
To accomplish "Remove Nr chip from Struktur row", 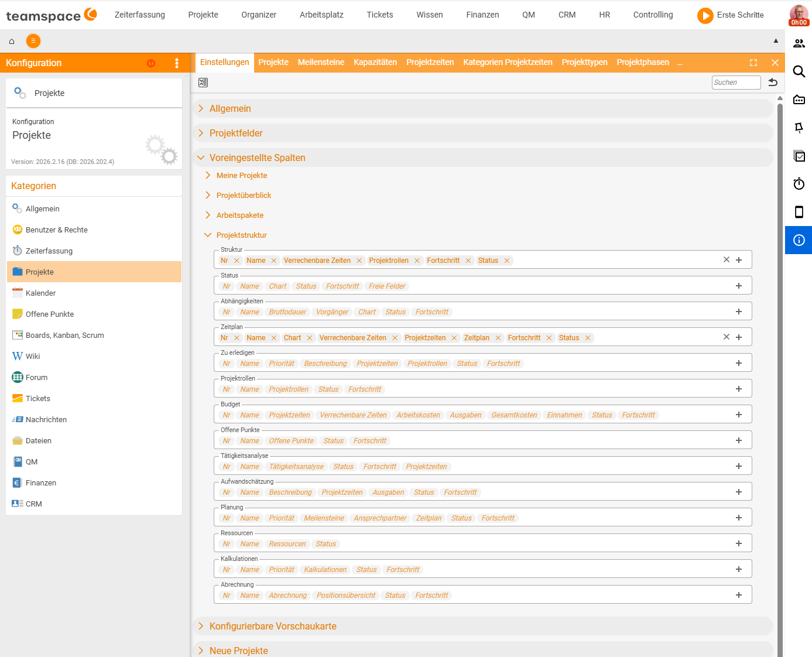I will [237, 261].
